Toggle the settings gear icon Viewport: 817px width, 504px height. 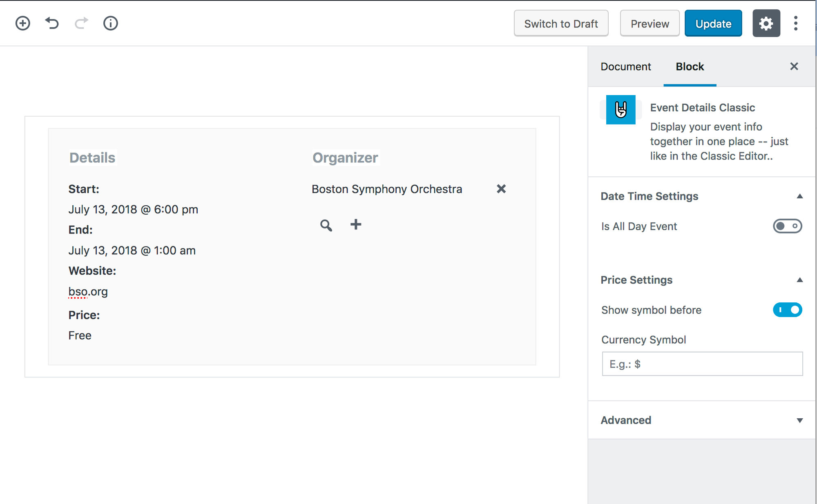tap(766, 23)
